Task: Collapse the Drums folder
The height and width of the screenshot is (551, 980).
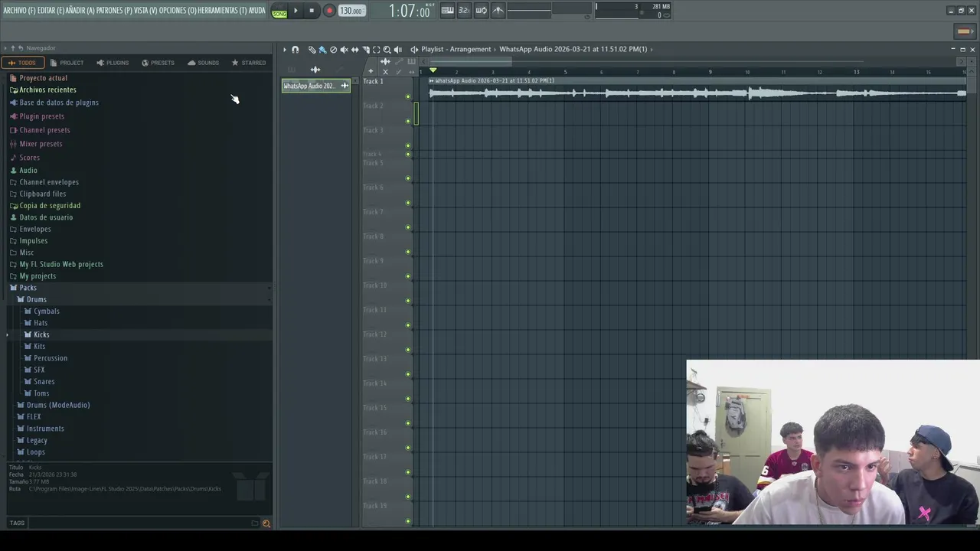Action: coord(36,299)
